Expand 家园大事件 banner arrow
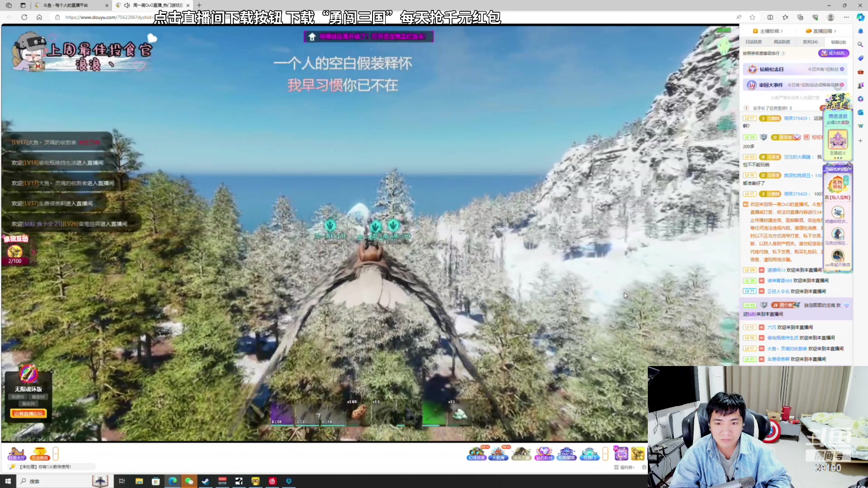 pyautogui.click(x=842, y=84)
